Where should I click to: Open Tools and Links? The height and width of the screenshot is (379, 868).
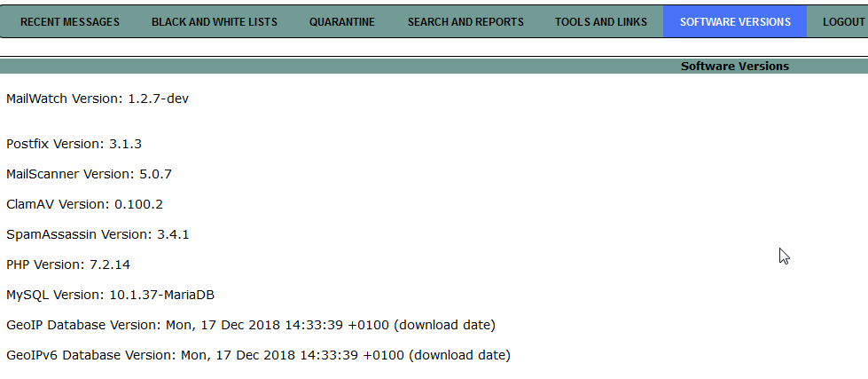[x=601, y=21]
